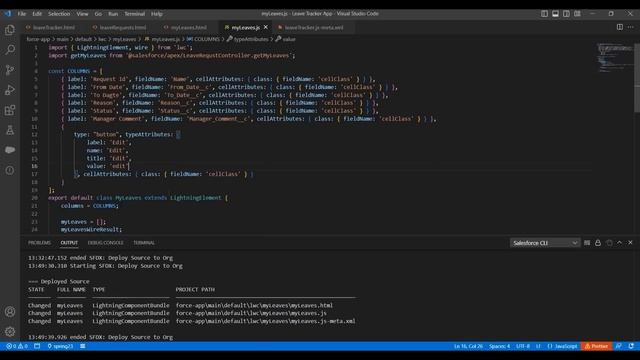This screenshot has height=360, width=640.
Task: Click the Spaces: 4 indentation item
Action: (500, 346)
